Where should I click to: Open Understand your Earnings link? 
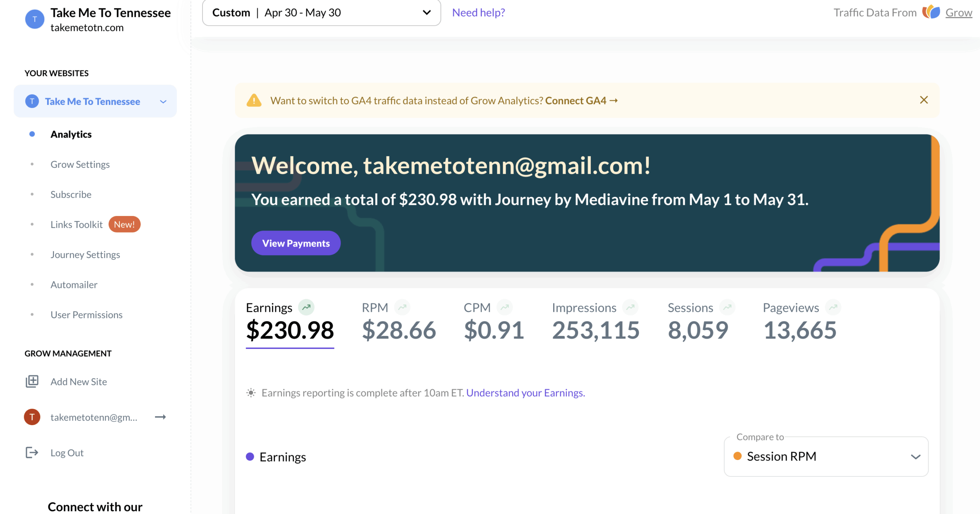point(526,393)
